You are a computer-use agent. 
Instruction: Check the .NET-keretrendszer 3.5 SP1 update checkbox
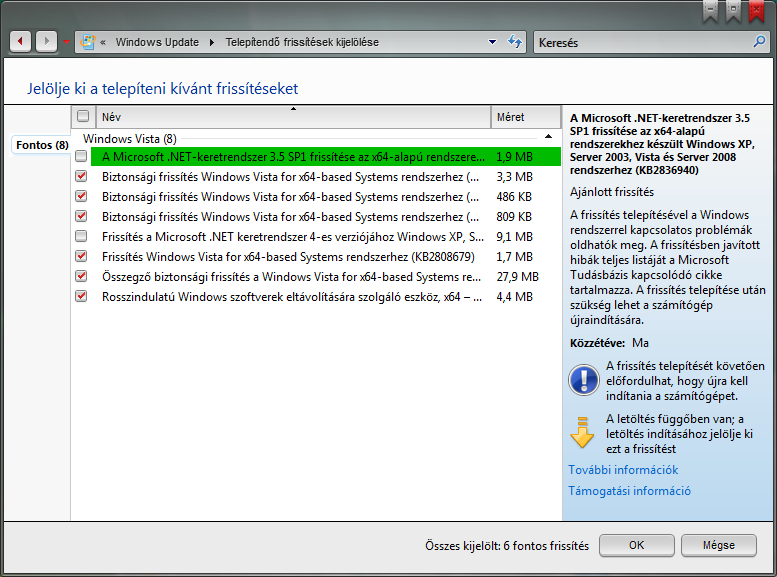click(x=81, y=157)
